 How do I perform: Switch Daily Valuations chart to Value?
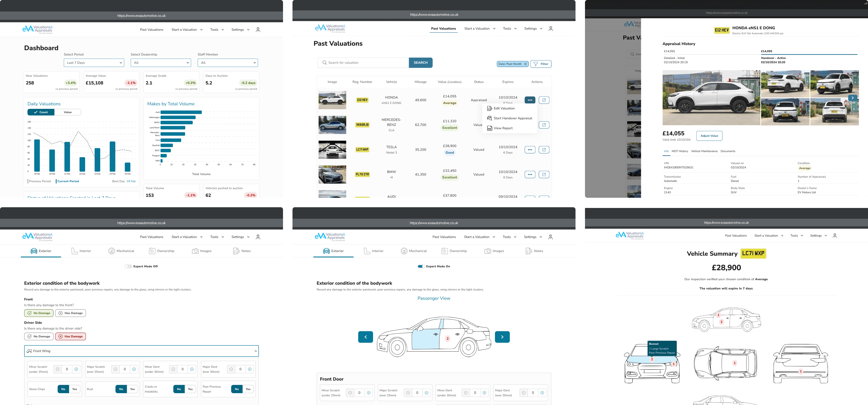[68, 112]
